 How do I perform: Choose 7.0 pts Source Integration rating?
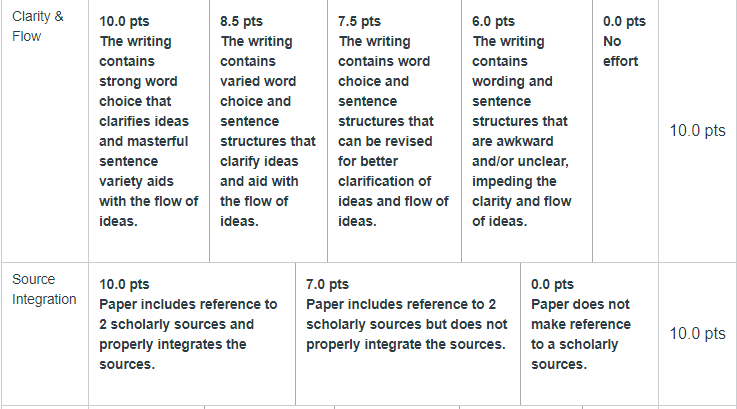[x=408, y=334]
